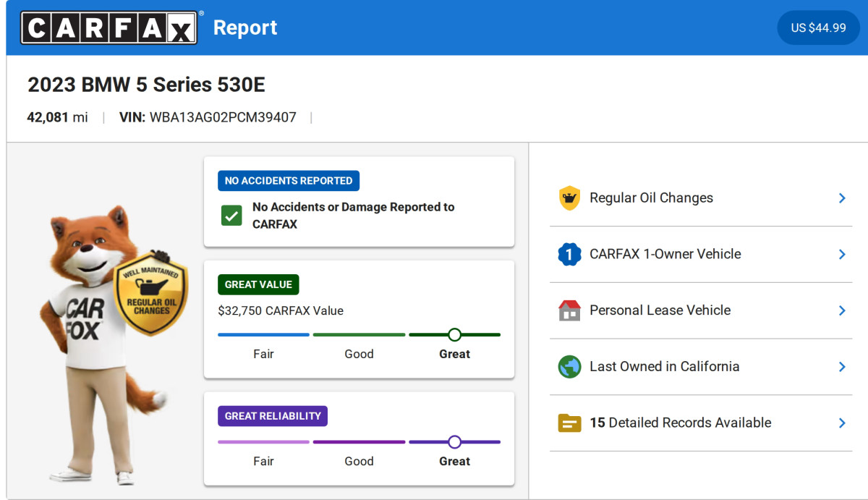The width and height of the screenshot is (868, 500).
Task: Click No Accidents or Damage Reported text
Action: pos(354,216)
